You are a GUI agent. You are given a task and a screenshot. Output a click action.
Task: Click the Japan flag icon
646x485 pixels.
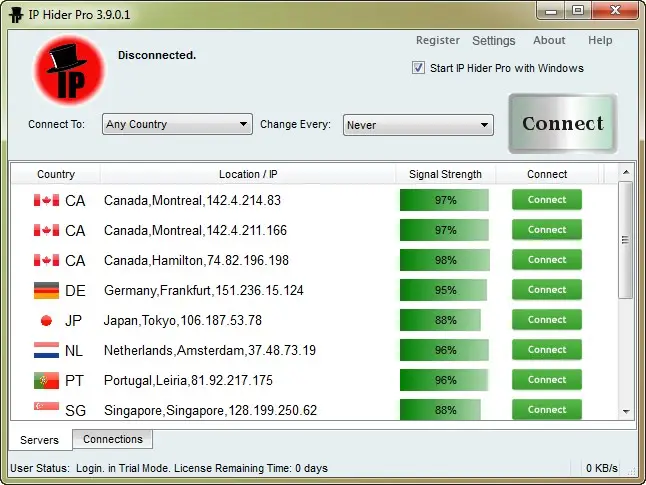click(46, 321)
